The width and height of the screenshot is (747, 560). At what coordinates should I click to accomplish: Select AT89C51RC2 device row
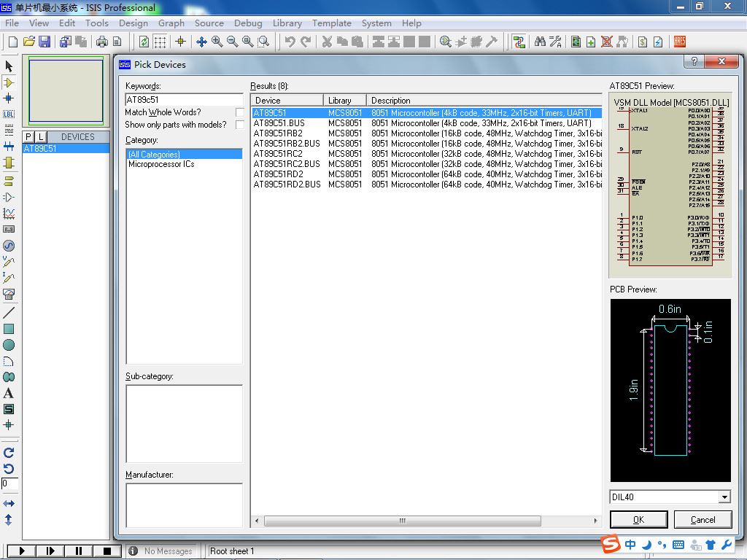(x=426, y=154)
